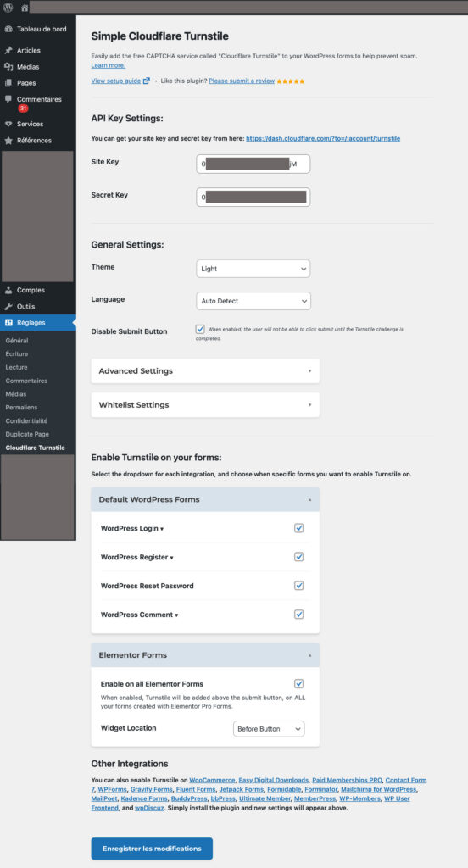Click the Références star icon

coord(8,141)
